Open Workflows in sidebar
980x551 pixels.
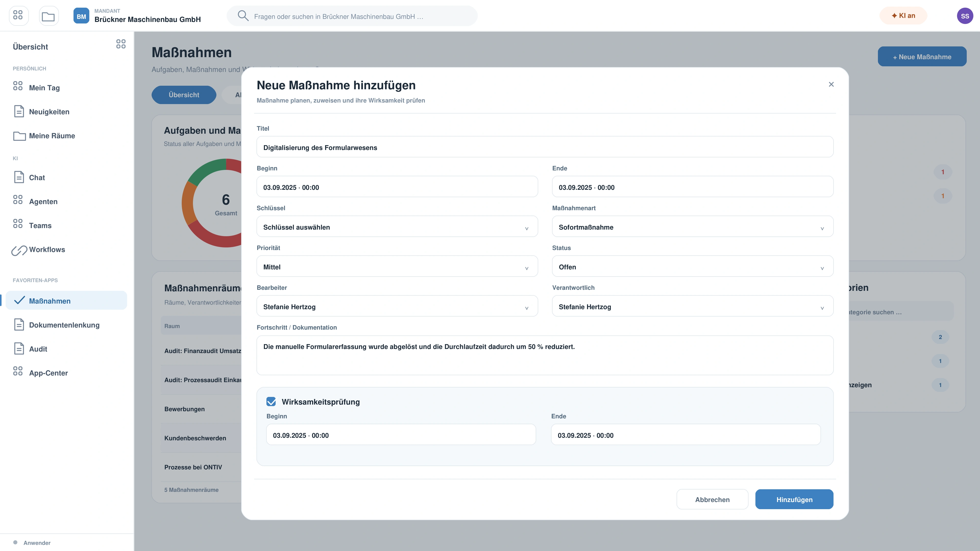pyautogui.click(x=67, y=249)
